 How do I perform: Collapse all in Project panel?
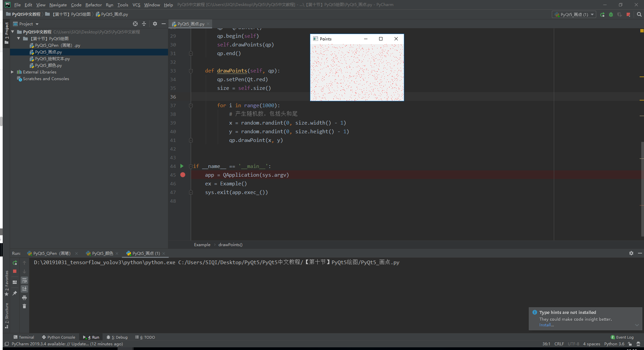click(144, 24)
